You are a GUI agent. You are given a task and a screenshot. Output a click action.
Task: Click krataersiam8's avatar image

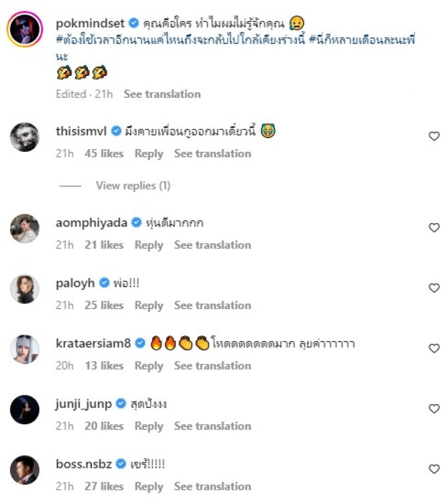(25, 349)
